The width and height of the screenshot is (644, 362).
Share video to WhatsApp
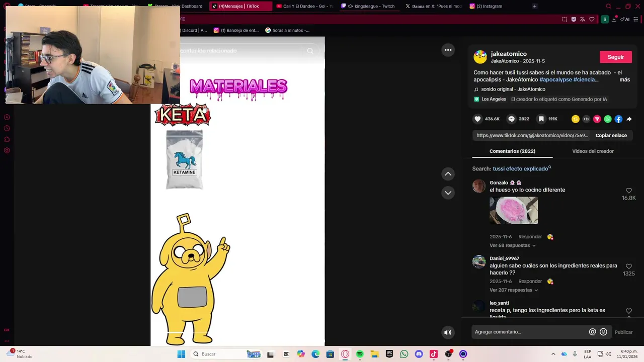pos(608,119)
